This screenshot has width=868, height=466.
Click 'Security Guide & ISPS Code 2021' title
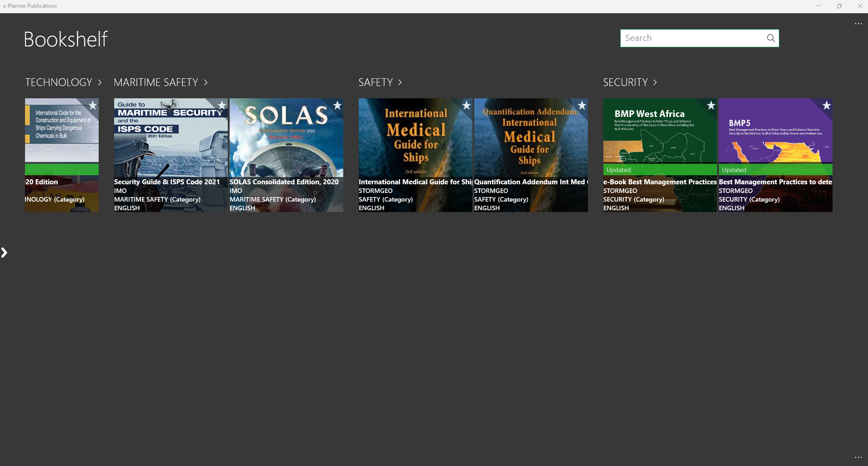(x=167, y=182)
